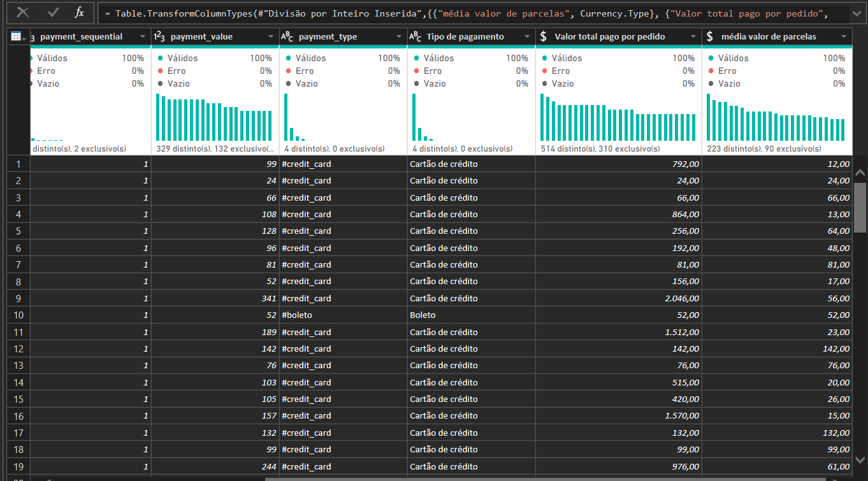This screenshot has height=481, width=868.
Task: Click the 420,00 cell in row 15
Action: [x=618, y=399]
